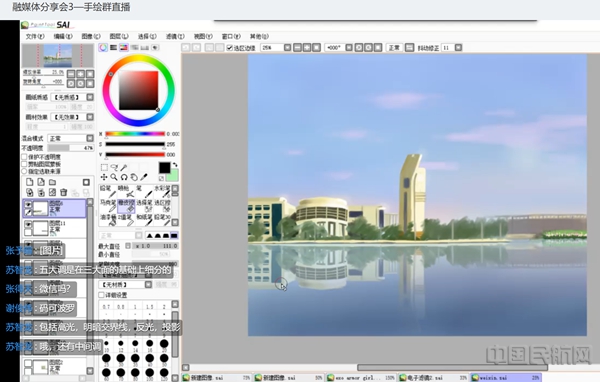Delete layer with trash can icon
This screenshot has width=600, height=382.
[x=64, y=192]
